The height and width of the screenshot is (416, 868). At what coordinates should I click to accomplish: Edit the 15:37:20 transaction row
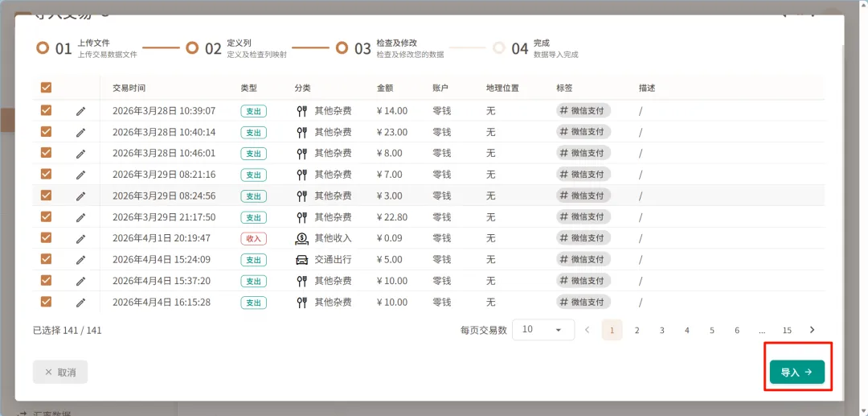(81, 282)
